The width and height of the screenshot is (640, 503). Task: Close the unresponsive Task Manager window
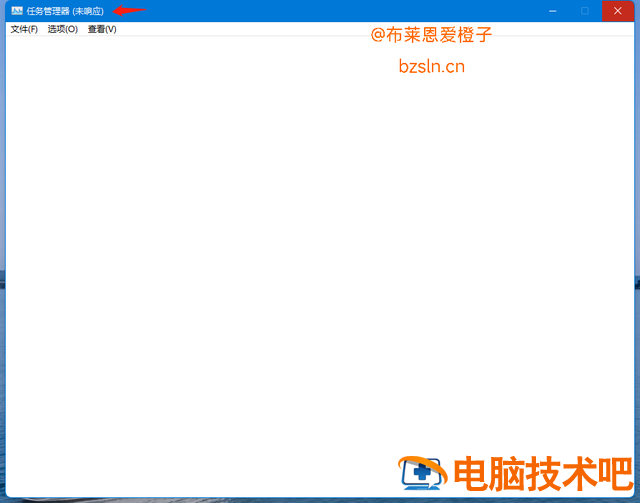click(618, 11)
